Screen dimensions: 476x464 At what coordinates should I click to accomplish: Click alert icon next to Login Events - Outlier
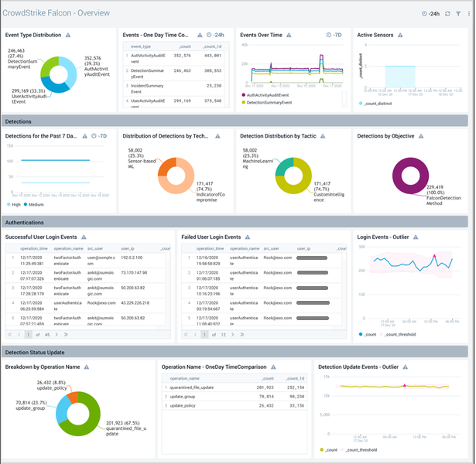coord(416,237)
